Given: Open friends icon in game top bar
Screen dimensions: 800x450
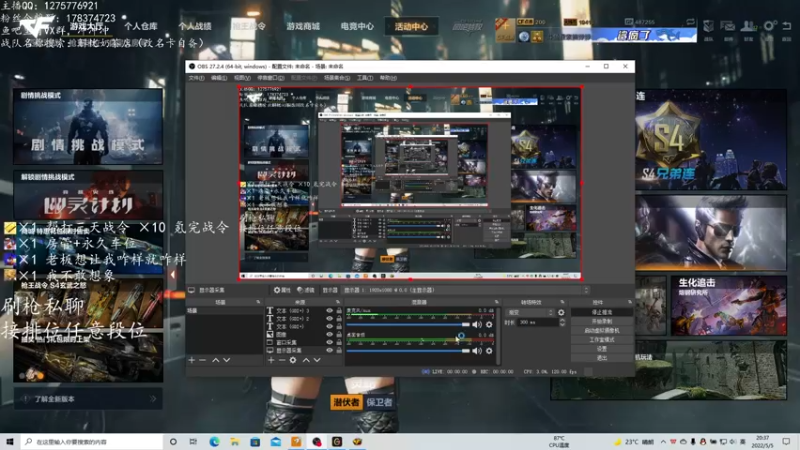Looking at the screenshot, I should [x=748, y=26].
